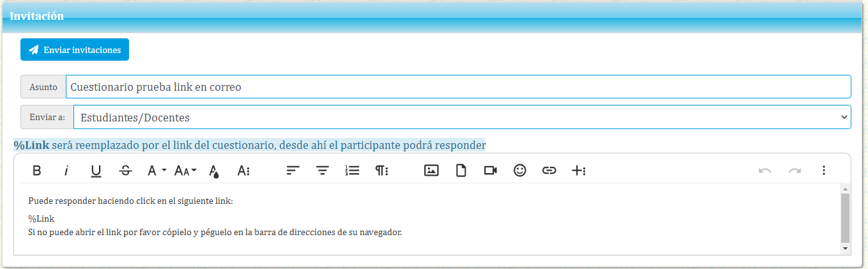Open the text color picker droplet
The width and height of the screenshot is (868, 269).
pyautogui.click(x=215, y=171)
